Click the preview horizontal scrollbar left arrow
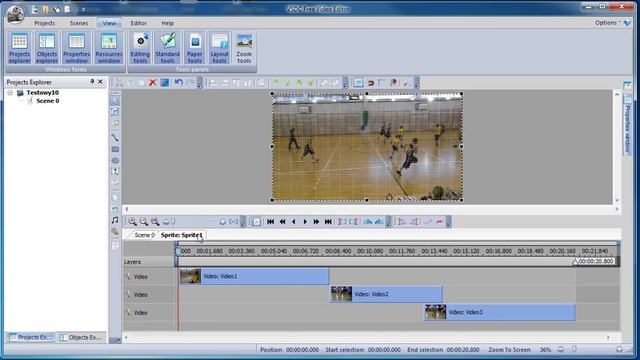 (x=127, y=209)
